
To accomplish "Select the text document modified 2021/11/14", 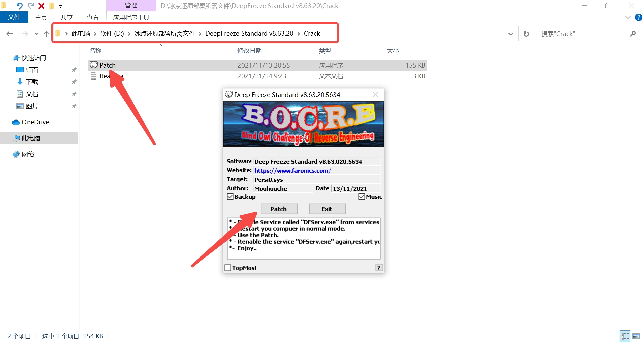I will tap(257, 76).
